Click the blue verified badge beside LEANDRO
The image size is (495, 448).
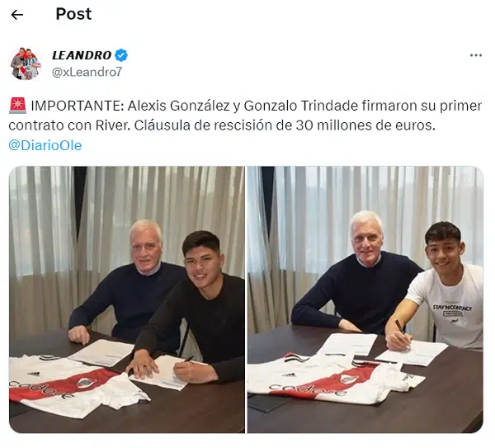[x=121, y=55]
